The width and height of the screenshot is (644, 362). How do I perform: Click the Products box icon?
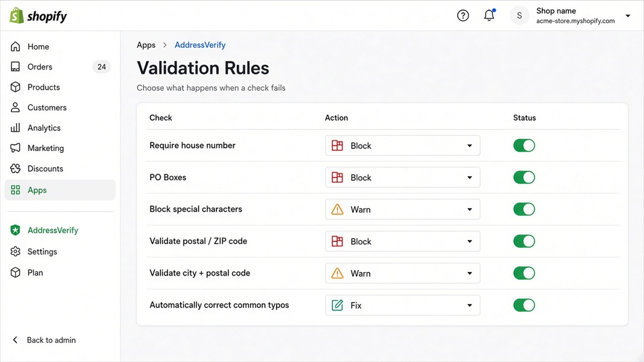tap(15, 87)
